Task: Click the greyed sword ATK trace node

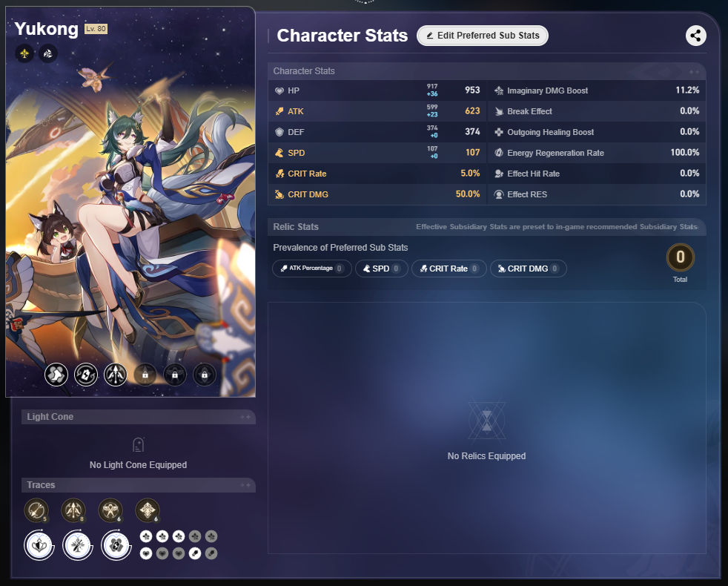Action: pyautogui.click(x=211, y=553)
